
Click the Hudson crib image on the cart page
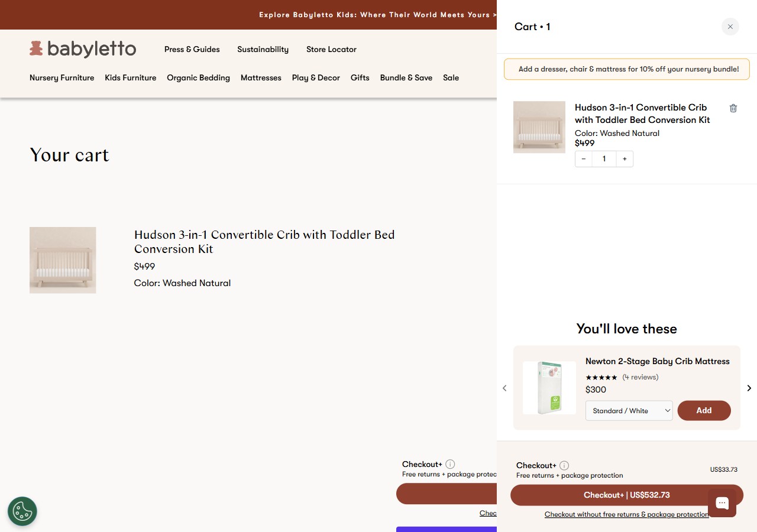click(x=63, y=260)
